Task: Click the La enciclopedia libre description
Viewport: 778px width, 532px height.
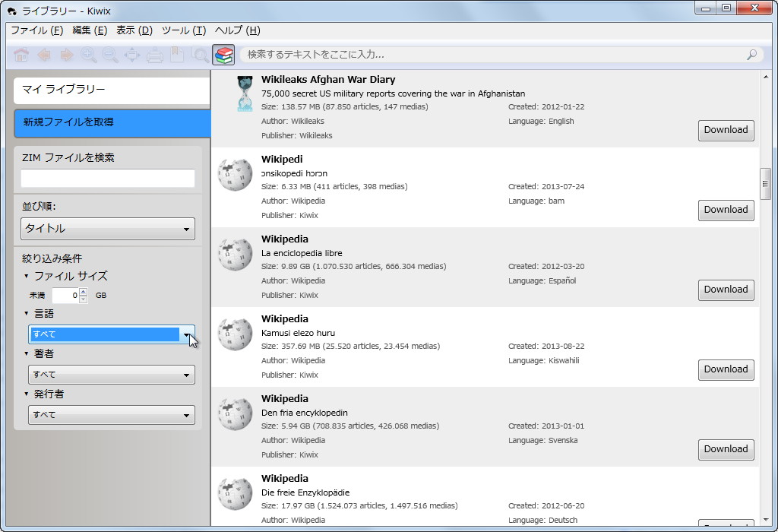Action: click(301, 253)
